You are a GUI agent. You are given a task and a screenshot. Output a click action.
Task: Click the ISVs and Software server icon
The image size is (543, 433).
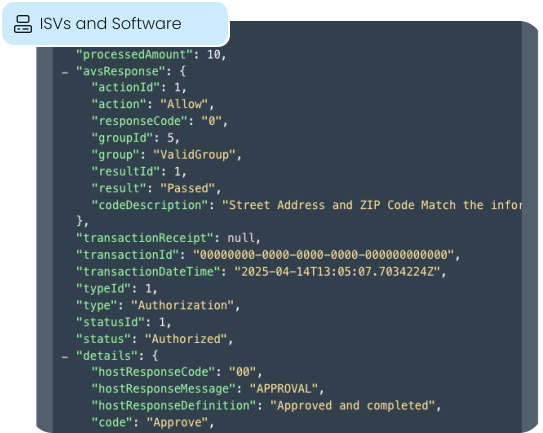[23, 24]
